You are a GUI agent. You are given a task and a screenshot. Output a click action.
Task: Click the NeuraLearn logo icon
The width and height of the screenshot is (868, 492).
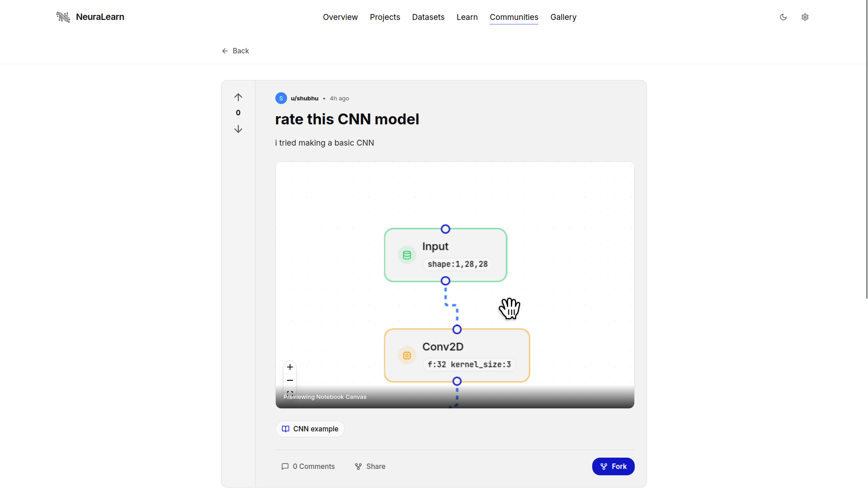(x=63, y=17)
